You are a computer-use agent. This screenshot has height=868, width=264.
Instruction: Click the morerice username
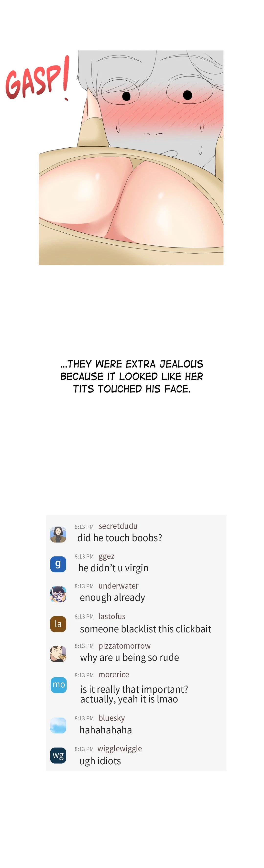(114, 675)
